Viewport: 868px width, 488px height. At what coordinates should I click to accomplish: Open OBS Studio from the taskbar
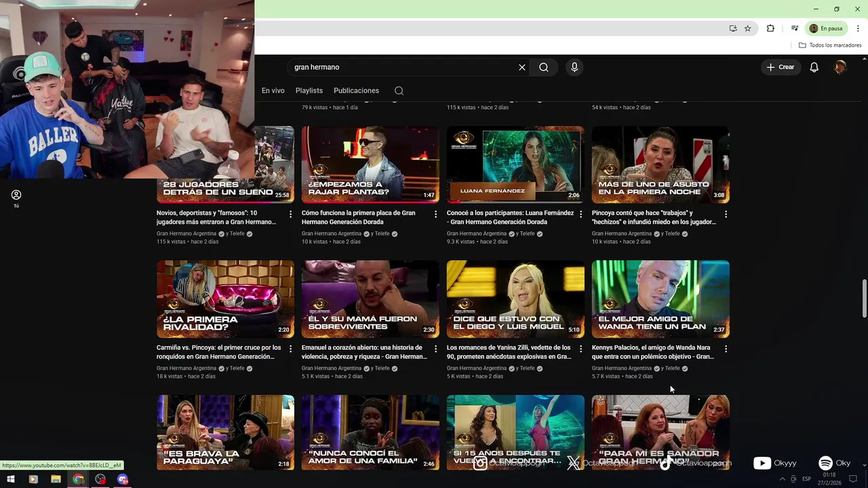[101, 479]
